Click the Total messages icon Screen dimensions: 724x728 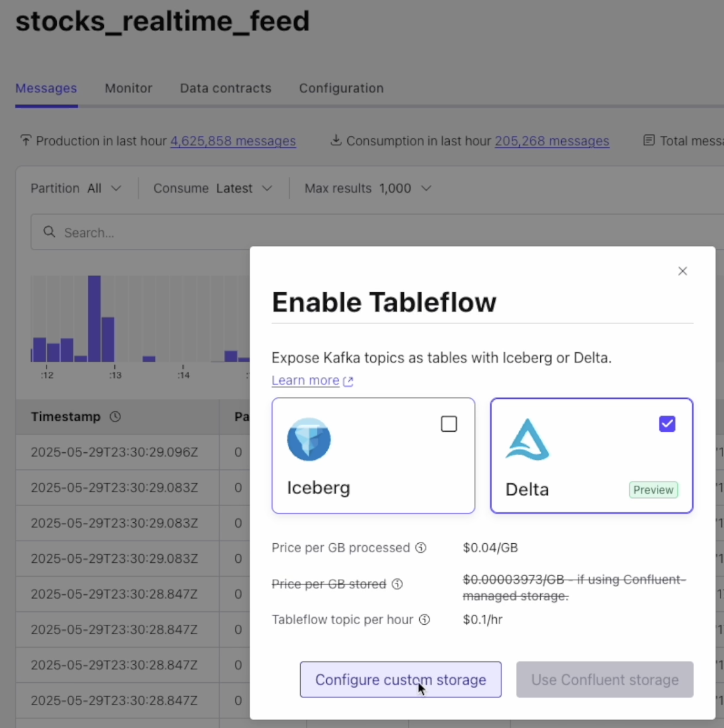click(649, 140)
